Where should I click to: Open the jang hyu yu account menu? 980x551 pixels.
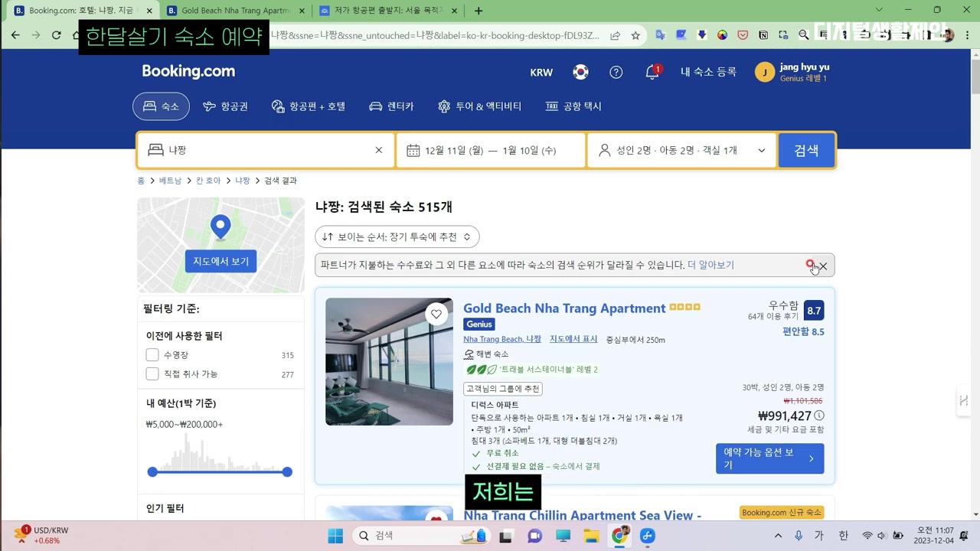tap(792, 72)
